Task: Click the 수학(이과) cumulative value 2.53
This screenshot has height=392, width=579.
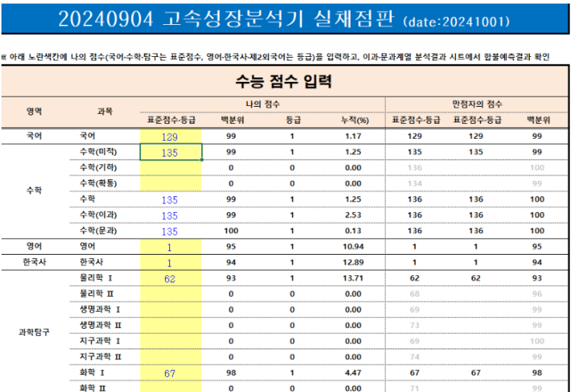Action: 353,215
